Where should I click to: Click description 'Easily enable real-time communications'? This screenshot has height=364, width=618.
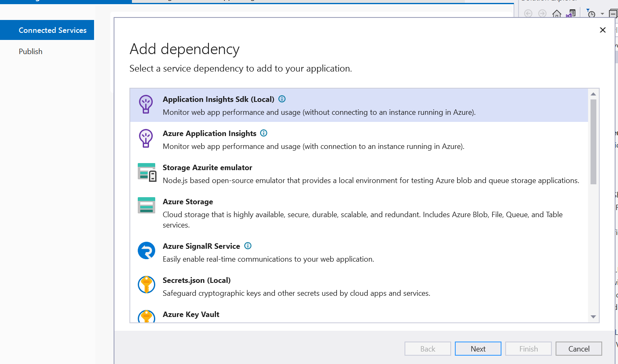coord(268,259)
